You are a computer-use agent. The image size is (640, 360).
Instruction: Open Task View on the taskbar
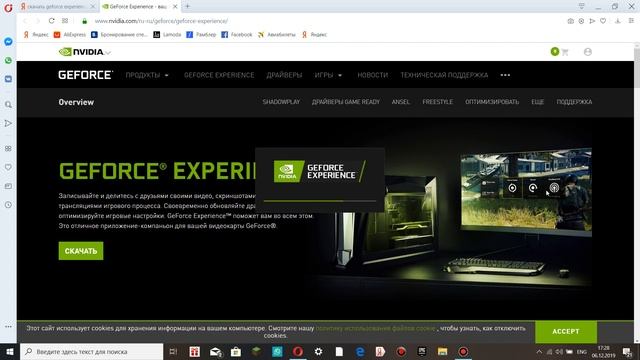pyautogui.click(x=173, y=351)
